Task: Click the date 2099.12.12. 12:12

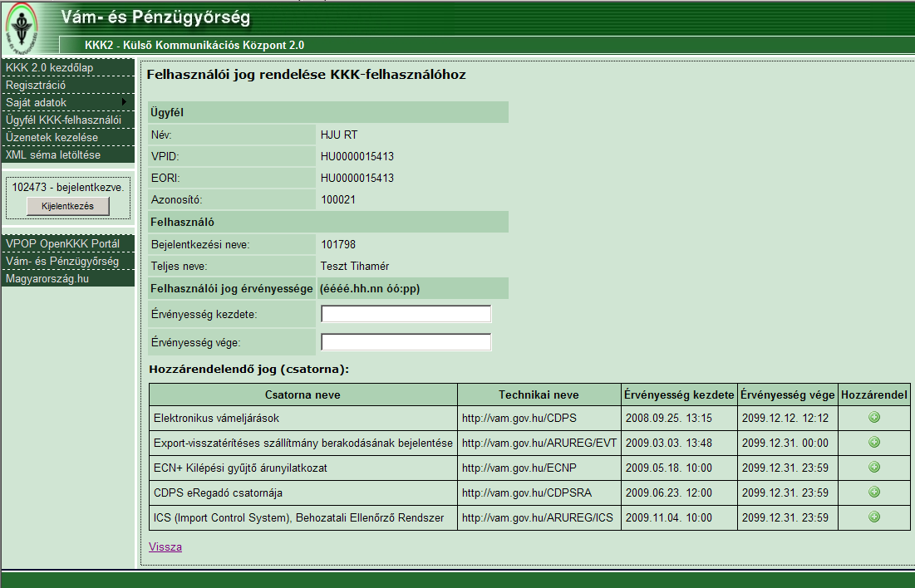Action: 785,419
